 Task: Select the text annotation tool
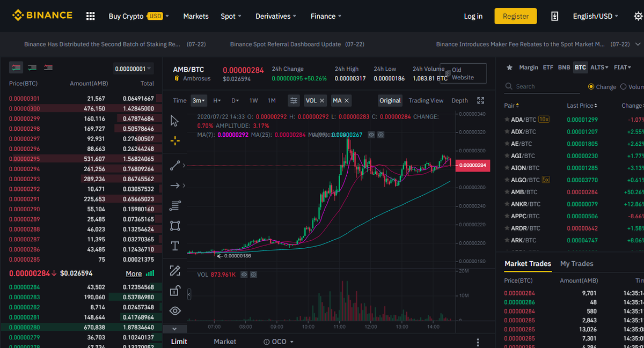[174, 246]
